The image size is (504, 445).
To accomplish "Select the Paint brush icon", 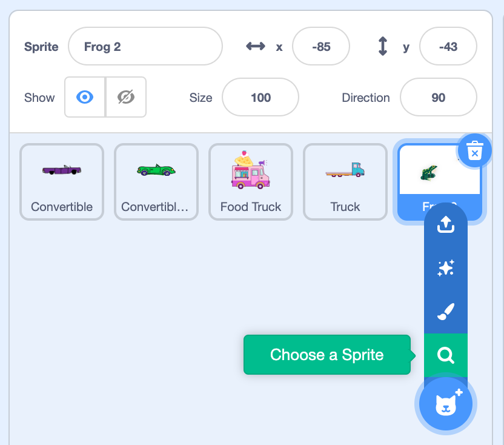I will tap(445, 312).
